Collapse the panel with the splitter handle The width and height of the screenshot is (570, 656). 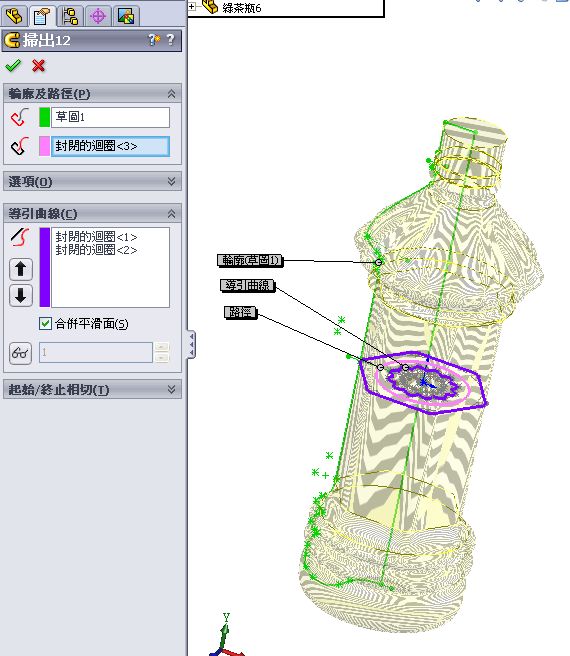[x=191, y=344]
